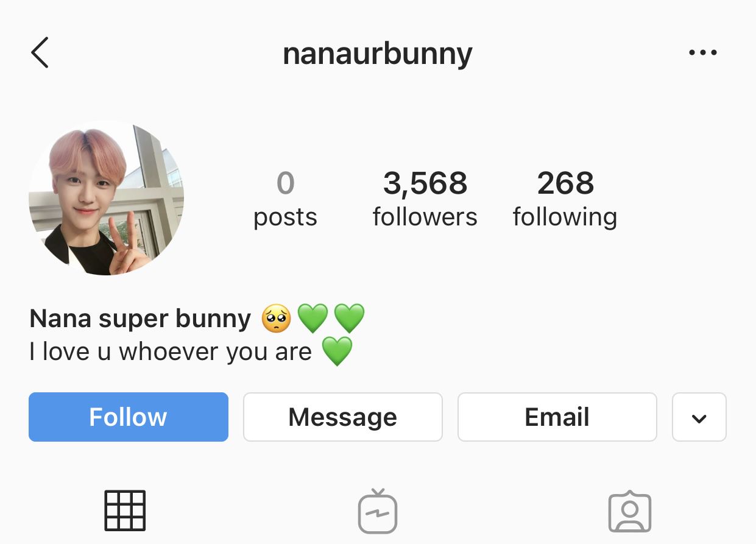
Task: Send a message via Message button
Action: click(343, 417)
